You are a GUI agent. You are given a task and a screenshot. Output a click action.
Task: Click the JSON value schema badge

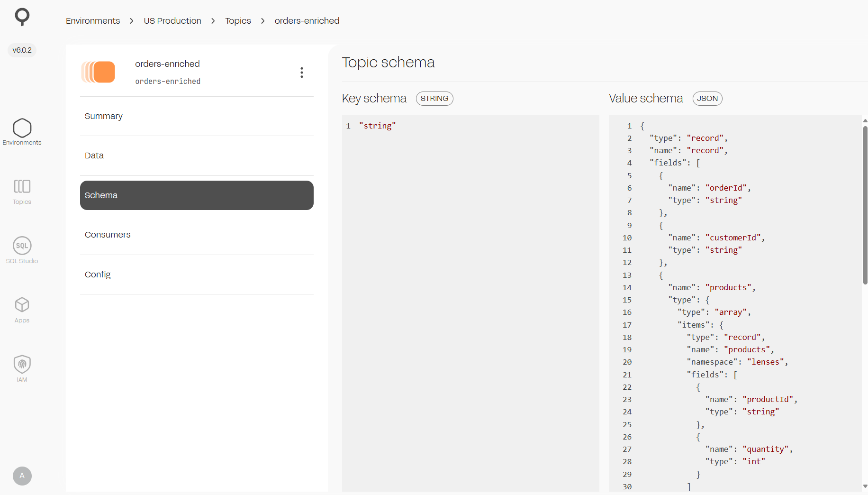tap(707, 99)
